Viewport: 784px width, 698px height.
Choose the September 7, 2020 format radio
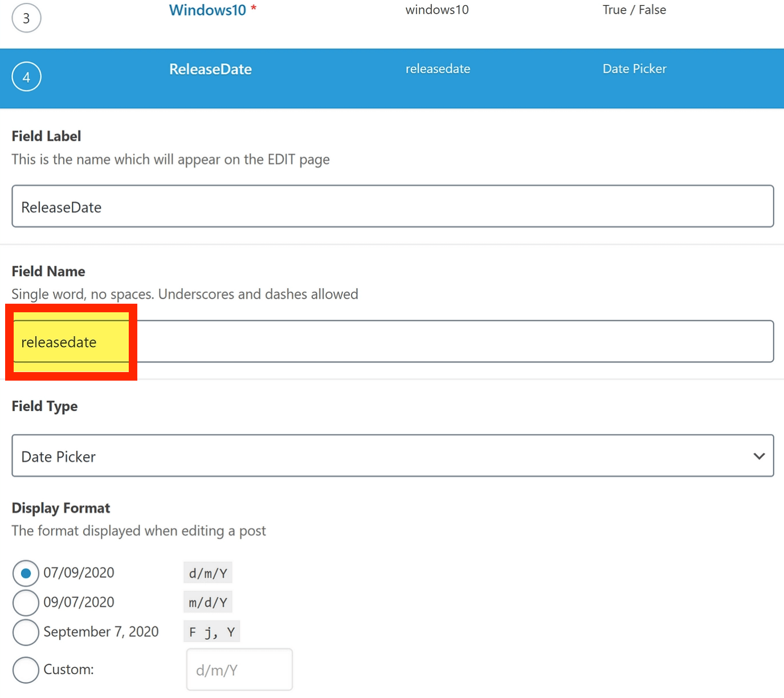click(x=26, y=632)
